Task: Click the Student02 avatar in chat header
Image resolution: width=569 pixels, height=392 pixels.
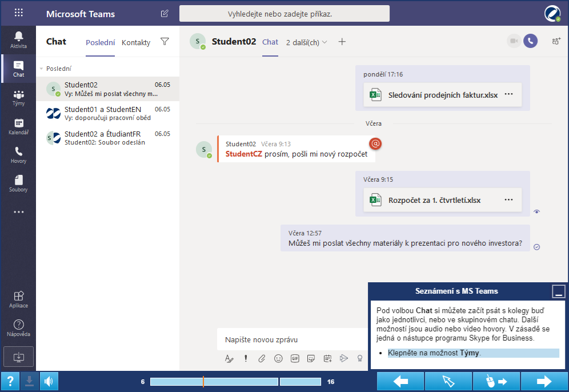Action: (198, 41)
